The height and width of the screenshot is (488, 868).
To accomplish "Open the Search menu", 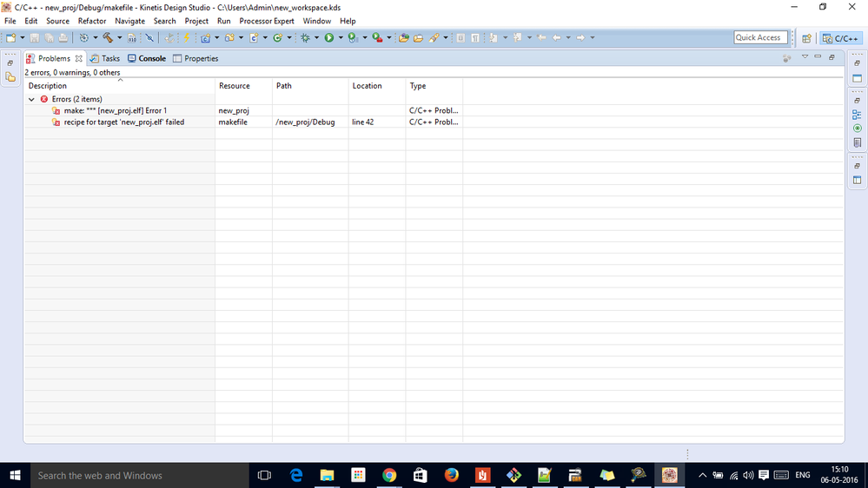I will click(164, 21).
